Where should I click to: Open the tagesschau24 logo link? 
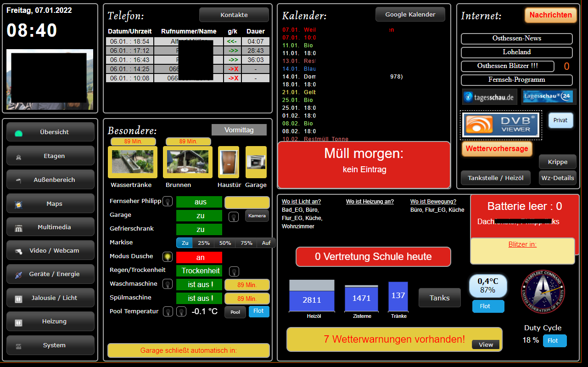click(x=549, y=97)
